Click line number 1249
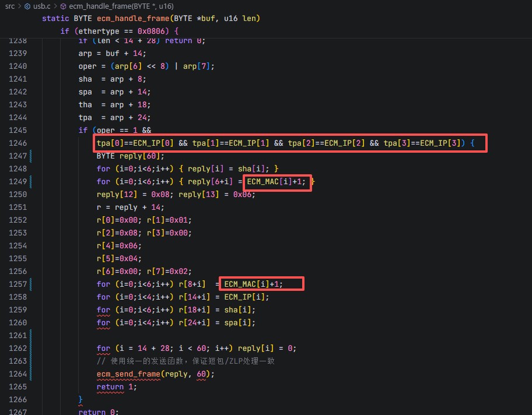 point(17,181)
